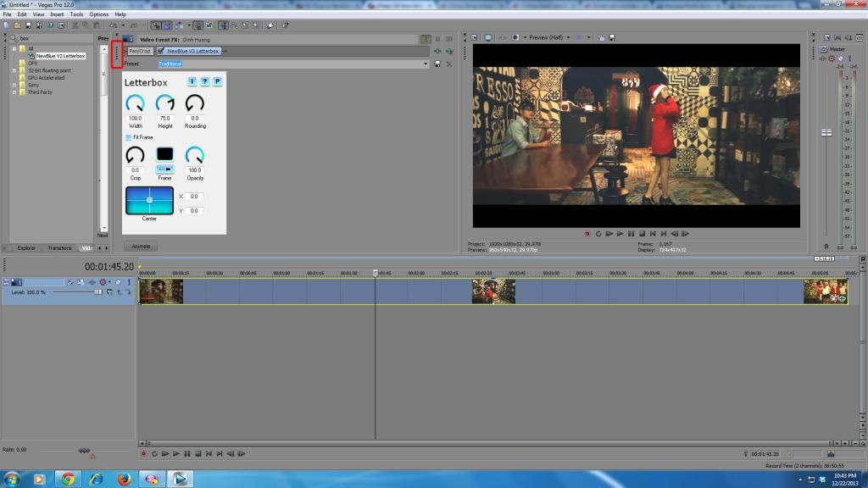Viewport: 868px width, 488px height.
Task: Click the first clip thumbnail on timeline
Action: pos(161,291)
